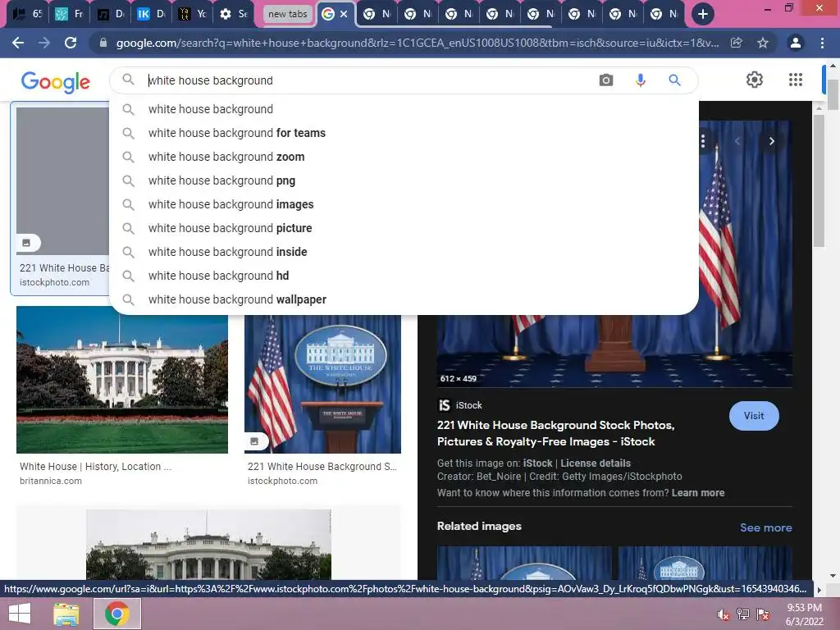Go back to the previous page
840x630 pixels.
[x=18, y=43]
